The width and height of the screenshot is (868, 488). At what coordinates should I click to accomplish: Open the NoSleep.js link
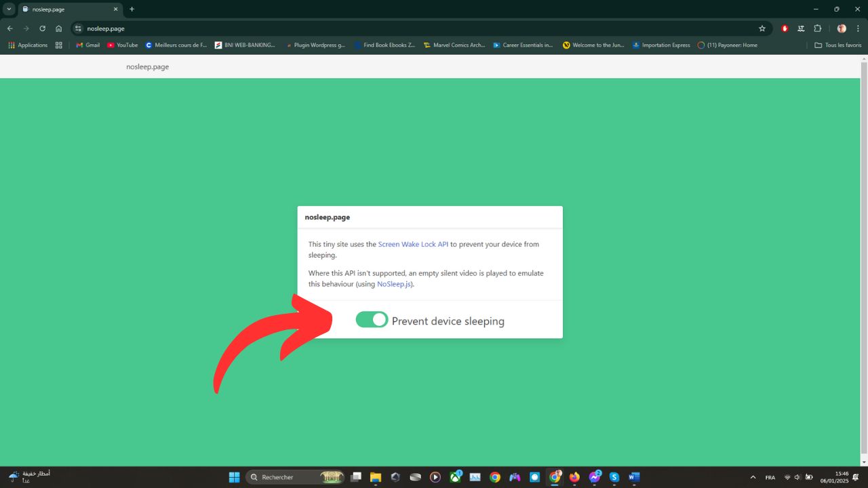[393, 284]
